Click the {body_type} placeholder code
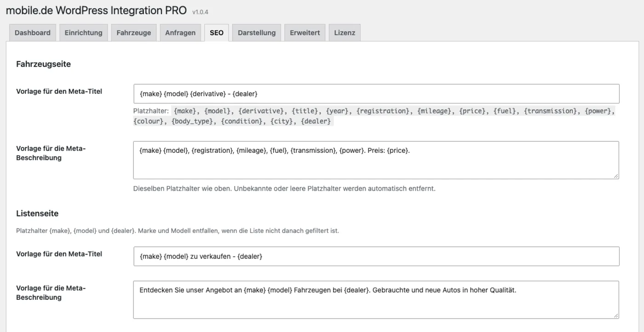 tap(192, 121)
